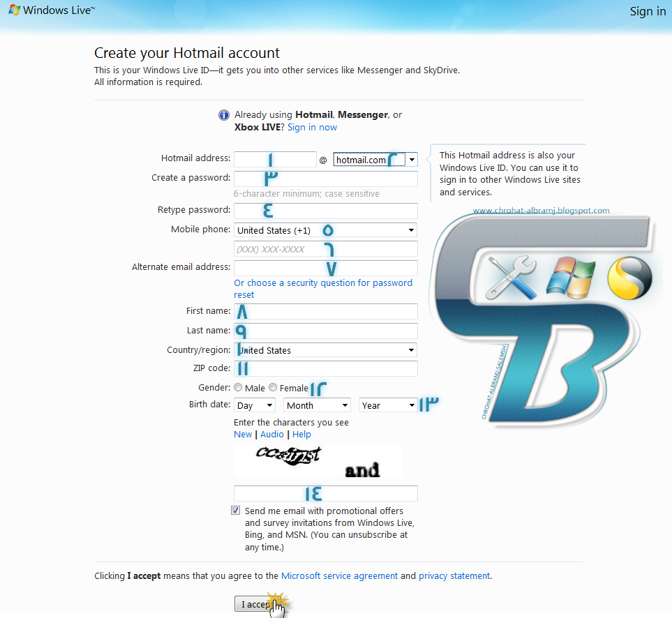672x618 pixels.
Task: Open captcha Help link
Action: tap(301, 435)
